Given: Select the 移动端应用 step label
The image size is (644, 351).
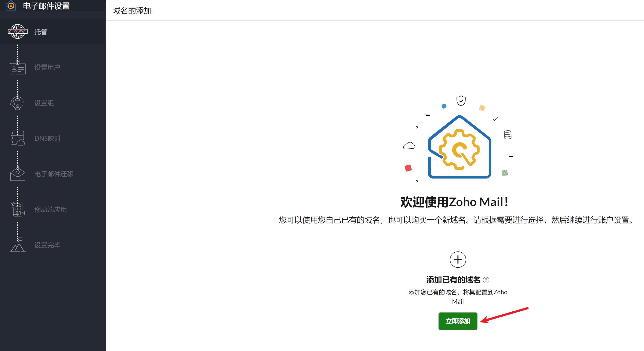Looking at the screenshot, I should [50, 209].
